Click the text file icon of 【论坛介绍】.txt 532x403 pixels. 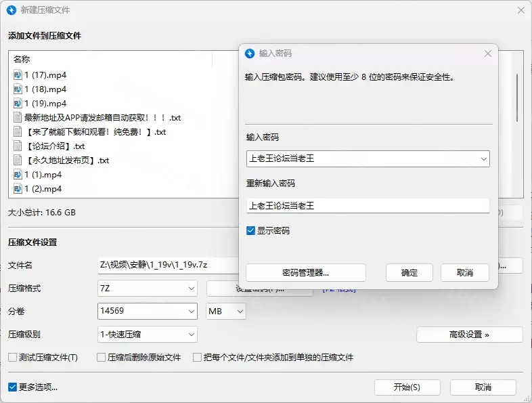coord(18,146)
